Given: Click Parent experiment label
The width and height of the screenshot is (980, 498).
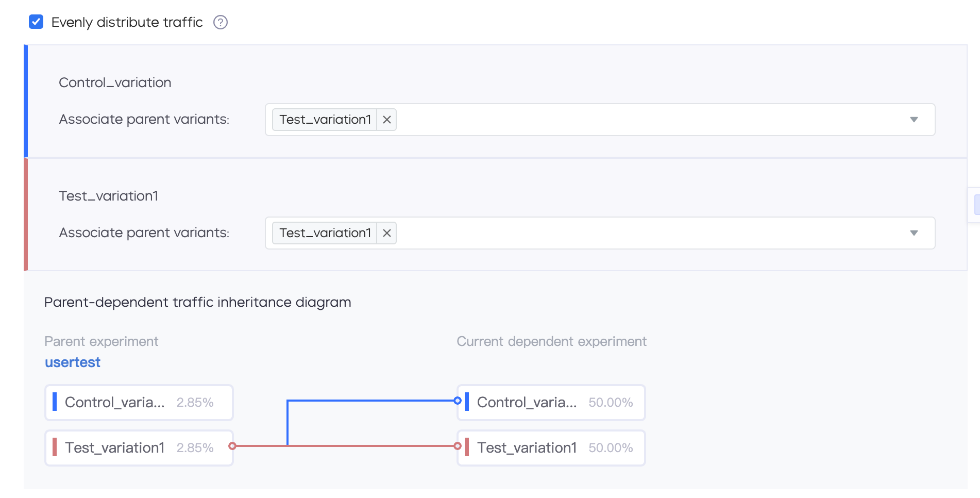Looking at the screenshot, I should pyautogui.click(x=102, y=341).
